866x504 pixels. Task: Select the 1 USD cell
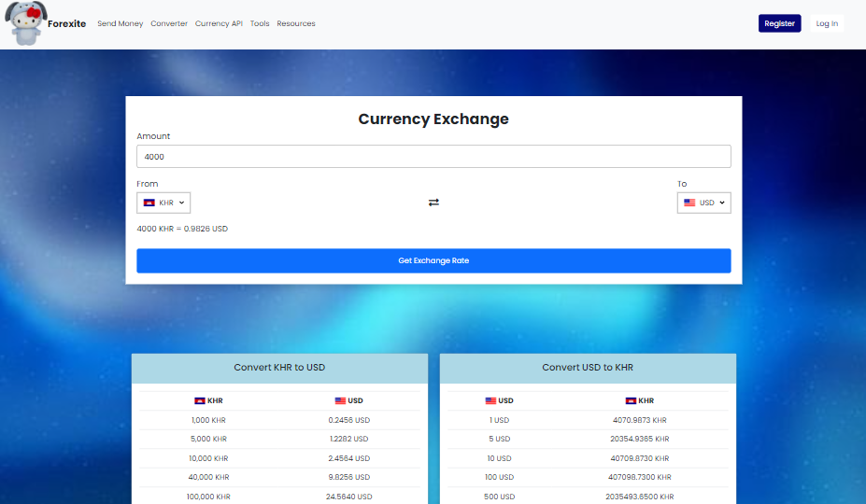coord(499,420)
